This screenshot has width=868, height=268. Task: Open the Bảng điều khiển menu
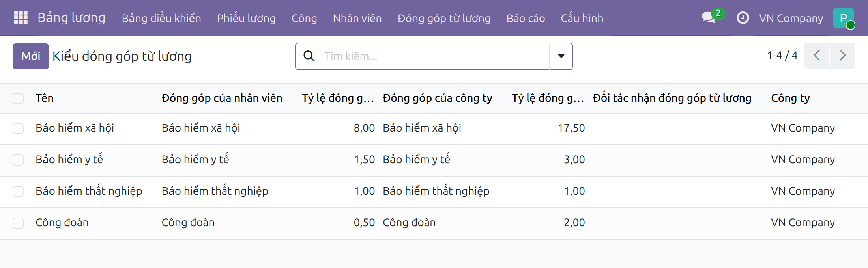[161, 18]
